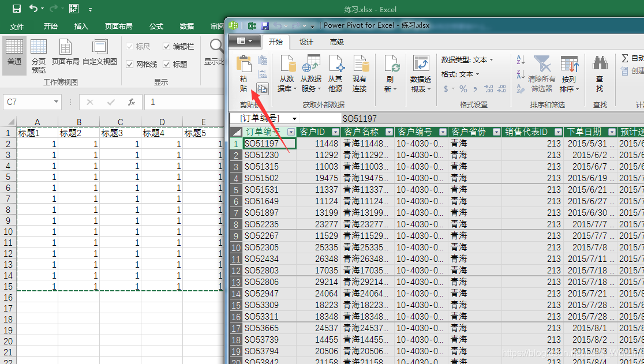The width and height of the screenshot is (644, 364).
Task: Switch to the Power Pivot 设计 (Design) tab
Action: click(x=306, y=42)
